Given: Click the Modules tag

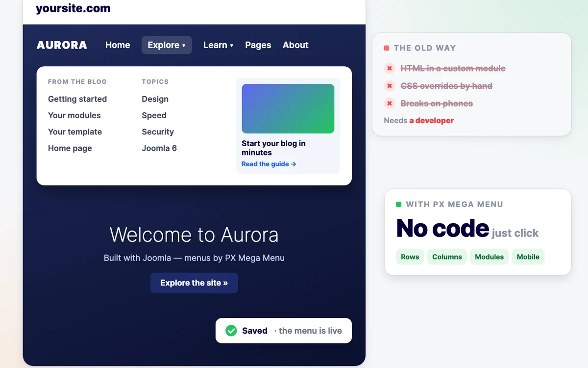Looking at the screenshot, I should (490, 257).
